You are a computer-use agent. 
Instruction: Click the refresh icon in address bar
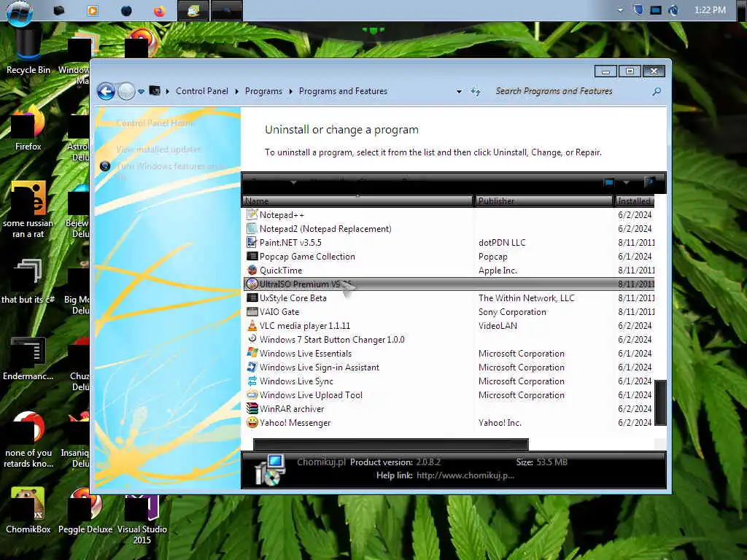pos(476,91)
